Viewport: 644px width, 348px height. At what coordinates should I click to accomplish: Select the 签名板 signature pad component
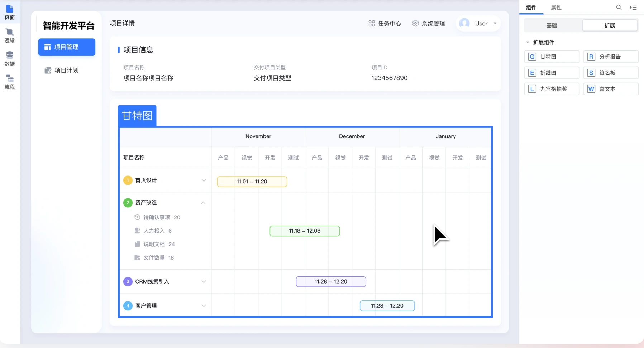pyautogui.click(x=611, y=73)
